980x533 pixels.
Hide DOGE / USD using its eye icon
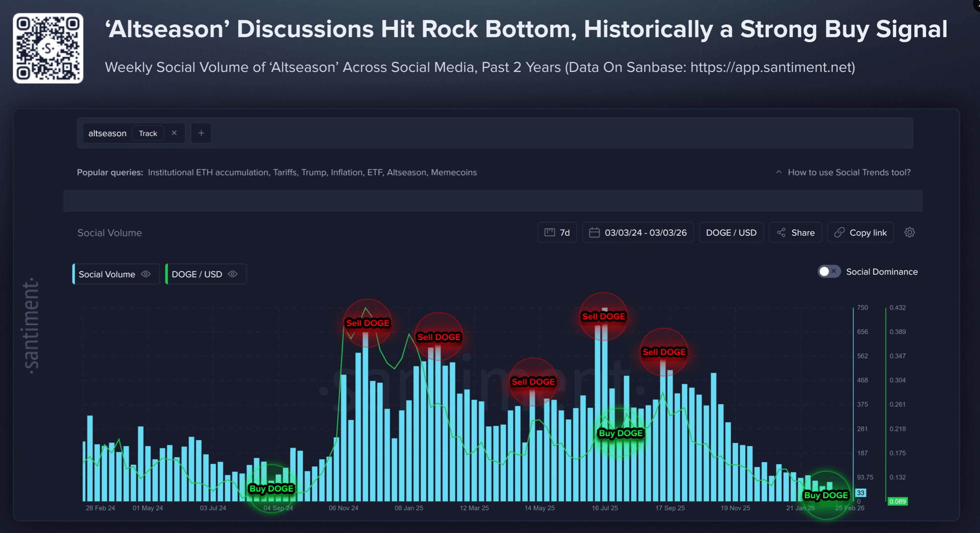tap(232, 274)
